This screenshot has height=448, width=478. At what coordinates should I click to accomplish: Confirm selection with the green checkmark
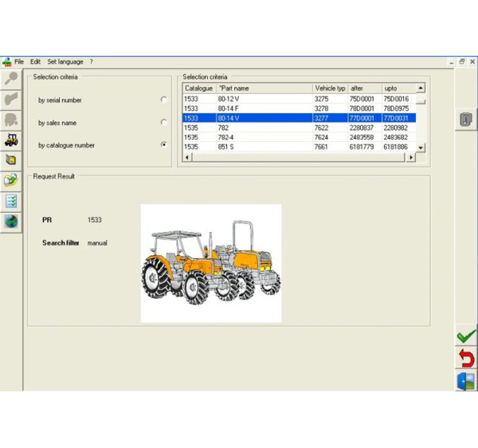[466, 336]
